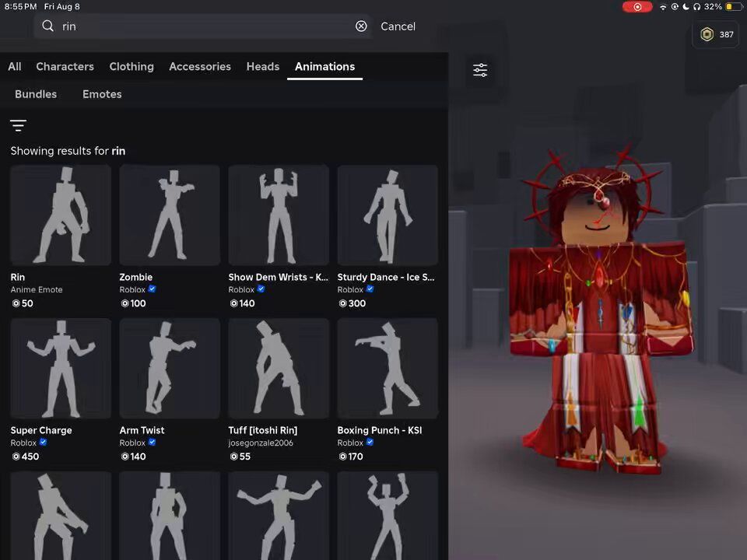The width and height of the screenshot is (747, 560).
Task: Open the Bundles subcategory
Action: [x=36, y=94]
